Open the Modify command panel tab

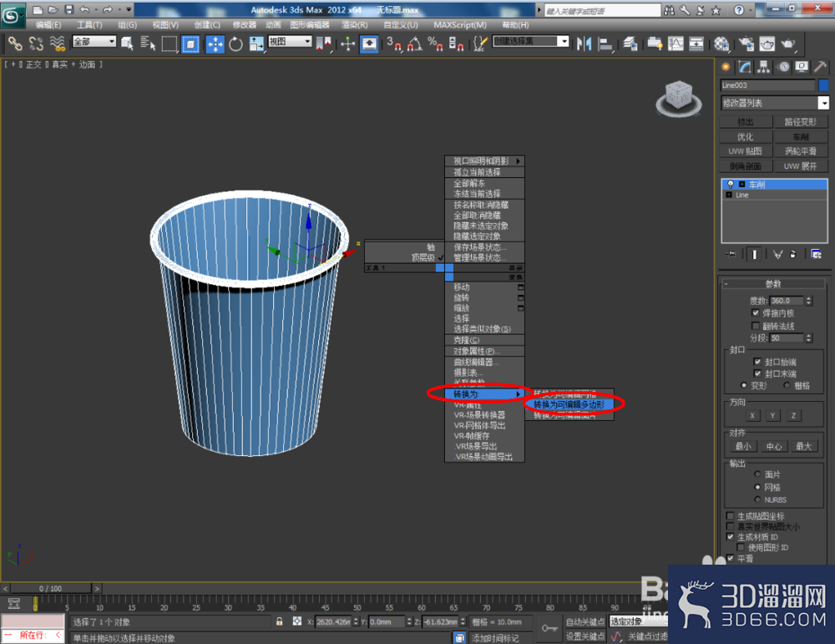745,67
